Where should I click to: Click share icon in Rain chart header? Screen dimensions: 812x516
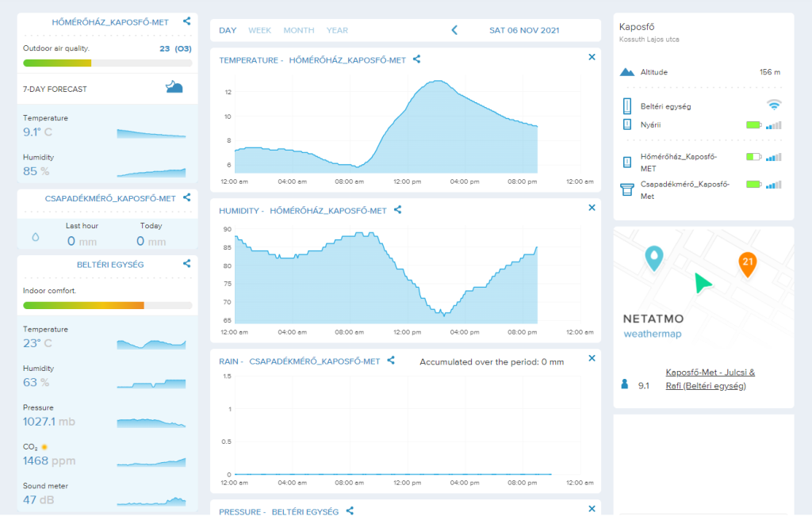(391, 361)
